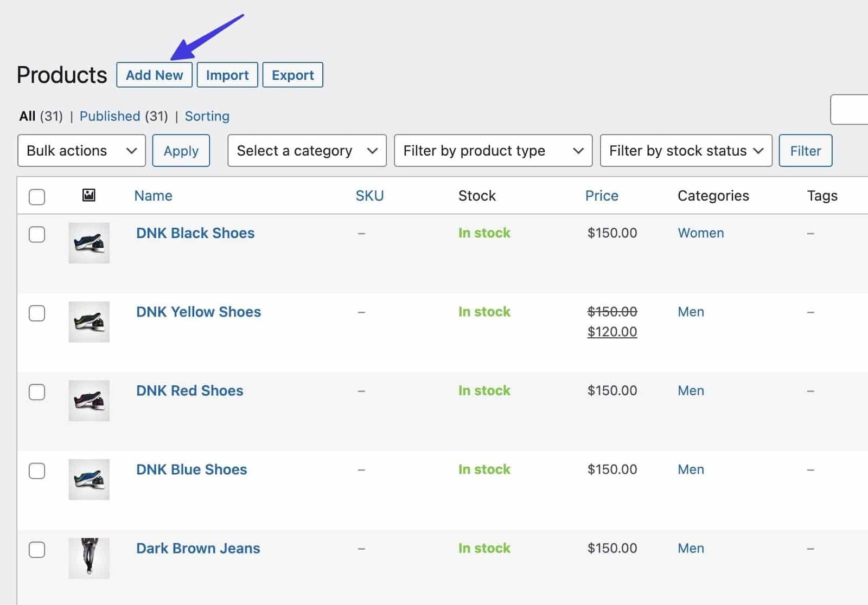Screen dimensions: 868x605
Task: Open the Sorting view
Action: point(207,116)
